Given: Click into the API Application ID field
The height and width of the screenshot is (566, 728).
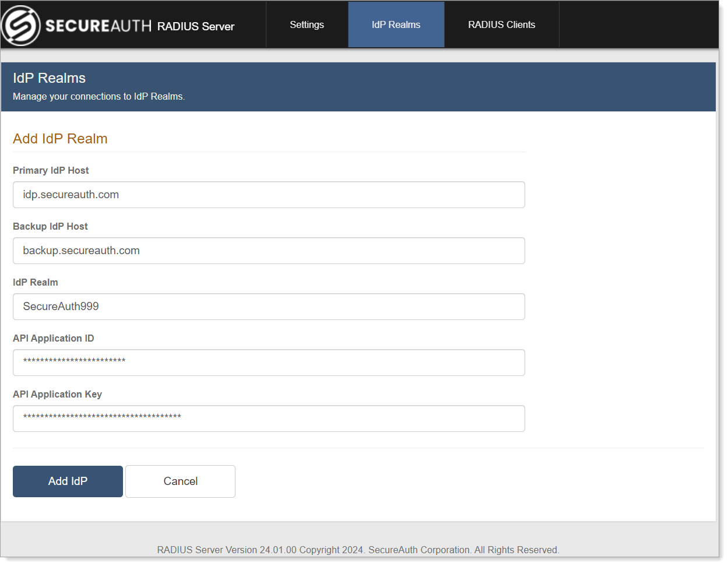Looking at the screenshot, I should pos(269,363).
